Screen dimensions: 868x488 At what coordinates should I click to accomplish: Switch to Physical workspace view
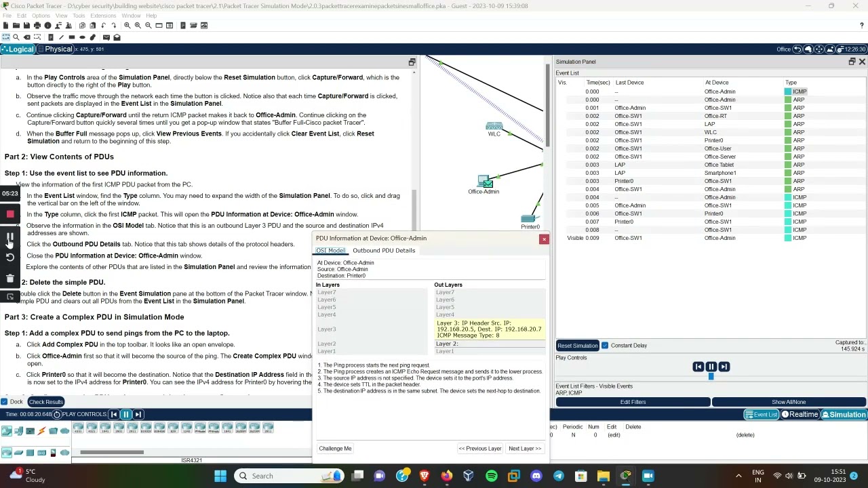(x=55, y=49)
